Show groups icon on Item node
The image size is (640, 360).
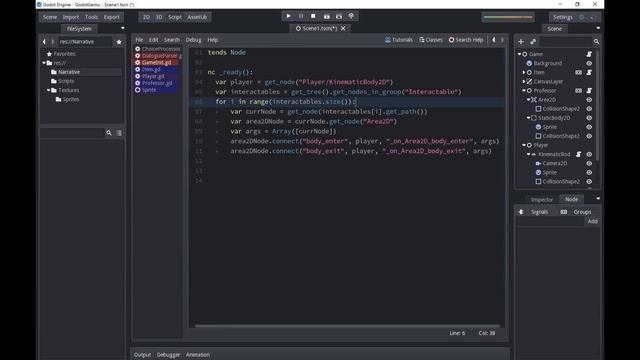tap(578, 72)
